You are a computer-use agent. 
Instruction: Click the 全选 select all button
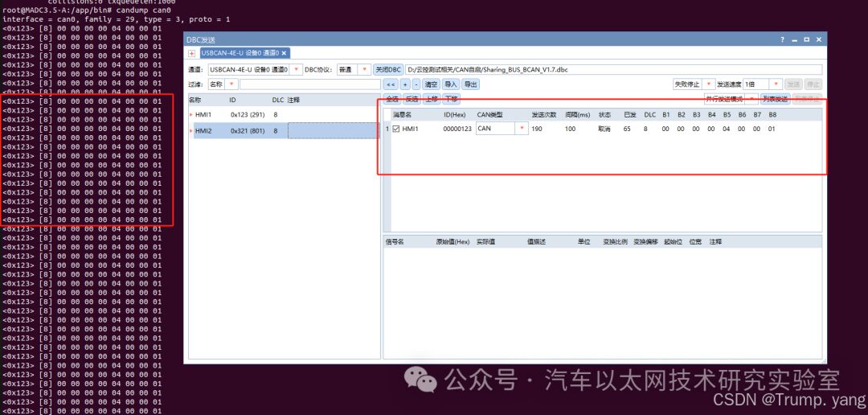point(392,99)
